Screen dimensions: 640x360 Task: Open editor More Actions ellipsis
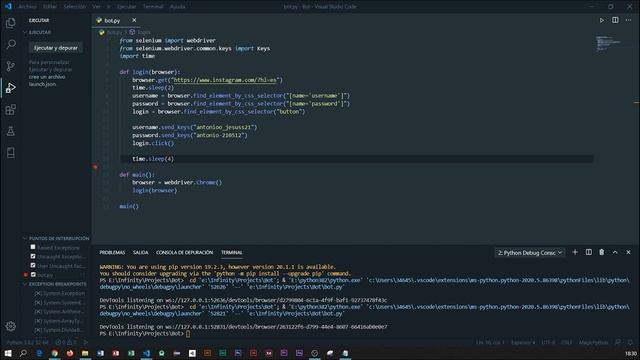coord(628,20)
